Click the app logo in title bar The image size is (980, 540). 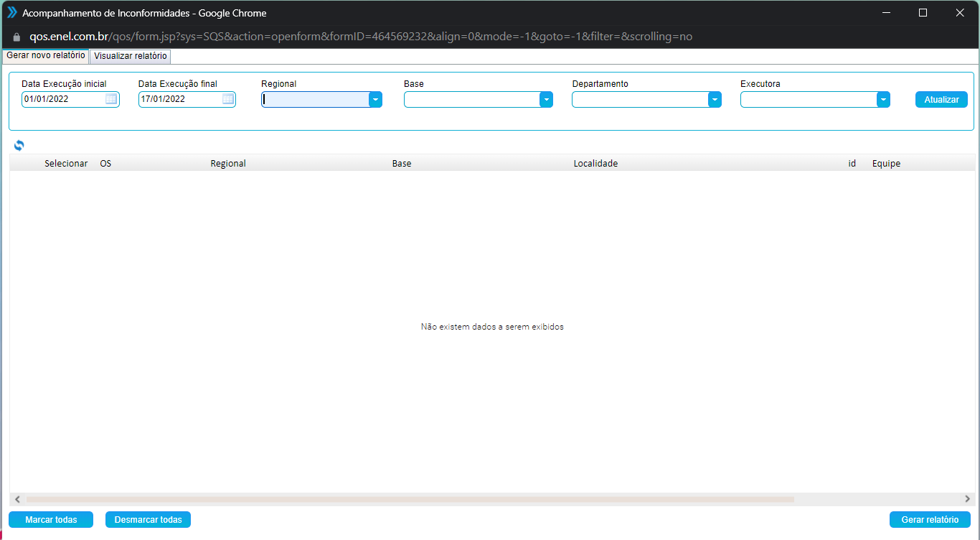coord(11,12)
